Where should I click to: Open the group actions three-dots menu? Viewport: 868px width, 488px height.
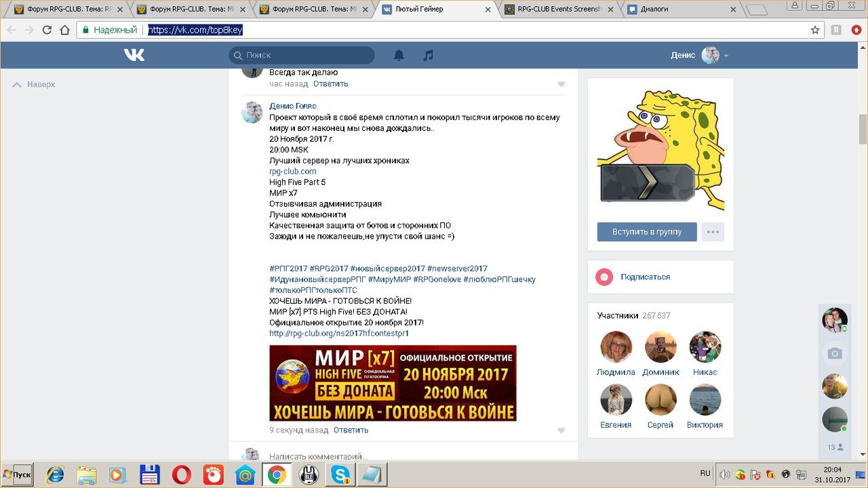tap(713, 232)
